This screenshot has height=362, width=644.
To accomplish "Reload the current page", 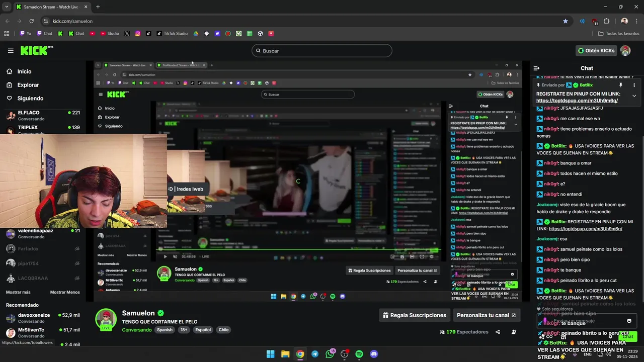I will click(31, 21).
